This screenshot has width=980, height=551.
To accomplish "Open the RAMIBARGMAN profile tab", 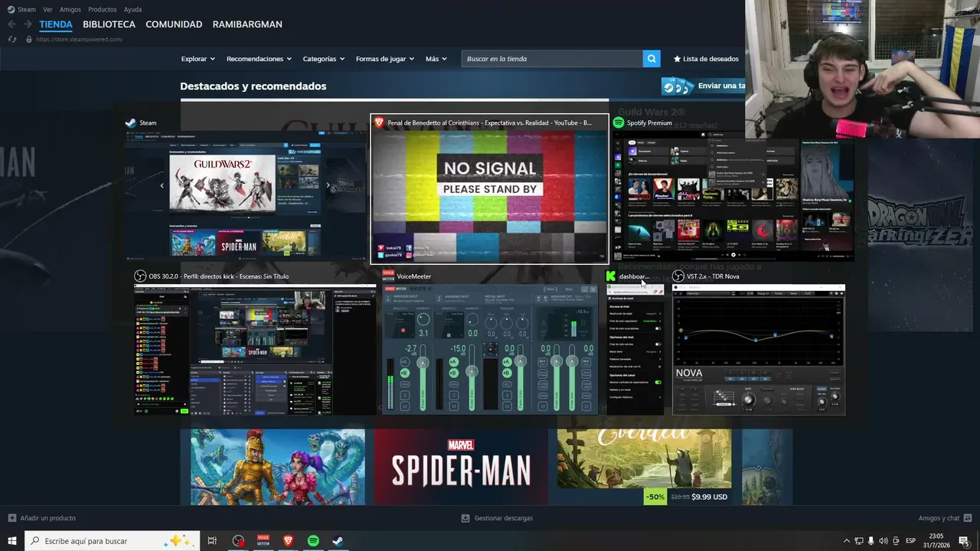I will pos(247,24).
